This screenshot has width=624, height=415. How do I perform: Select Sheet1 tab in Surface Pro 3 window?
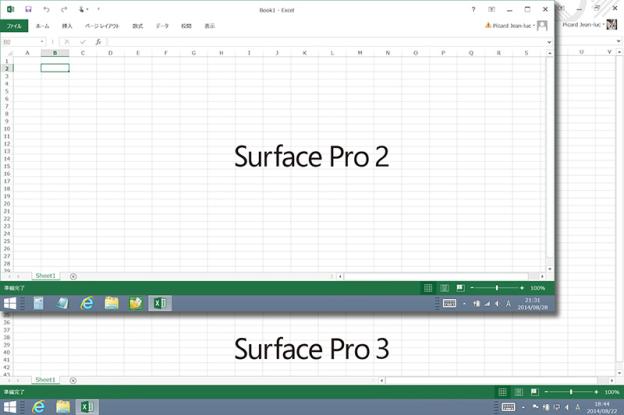point(45,380)
